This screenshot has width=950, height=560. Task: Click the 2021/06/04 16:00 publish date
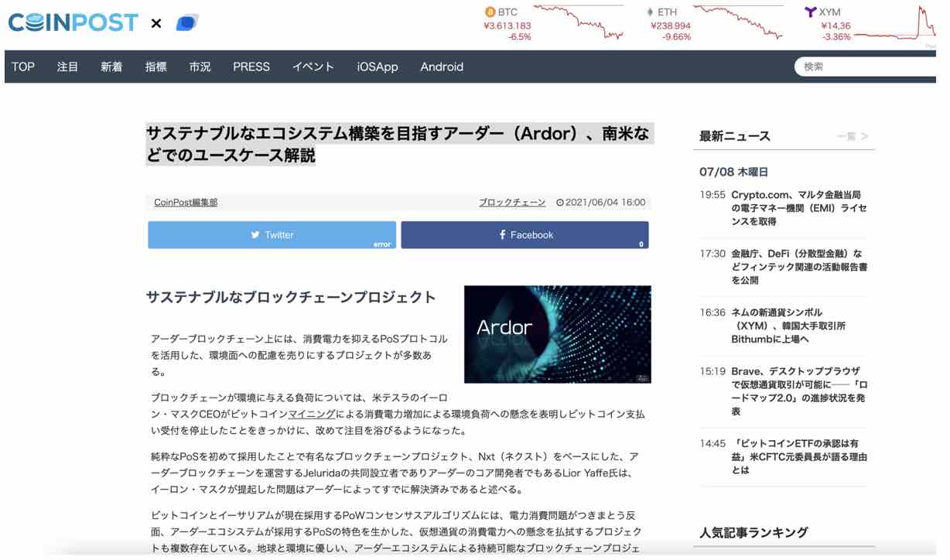[606, 203]
